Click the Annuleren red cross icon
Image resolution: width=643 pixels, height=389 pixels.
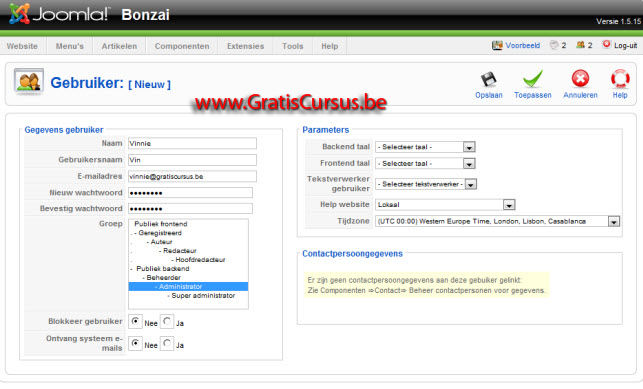pyautogui.click(x=580, y=78)
